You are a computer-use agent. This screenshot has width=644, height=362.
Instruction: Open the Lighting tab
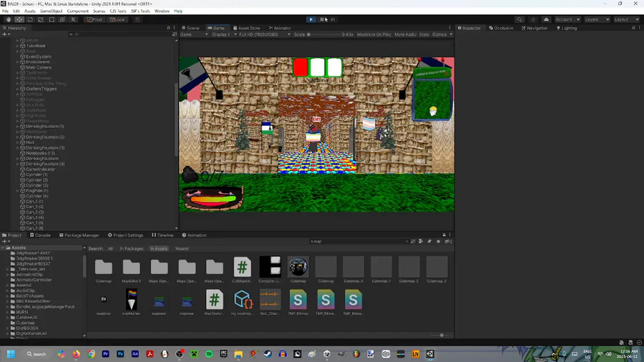(x=567, y=28)
